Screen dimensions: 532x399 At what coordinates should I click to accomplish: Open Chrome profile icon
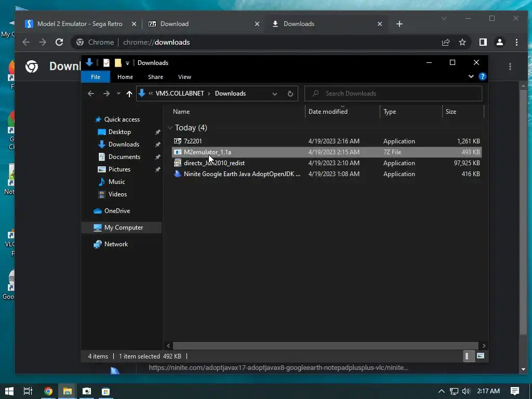(x=500, y=43)
